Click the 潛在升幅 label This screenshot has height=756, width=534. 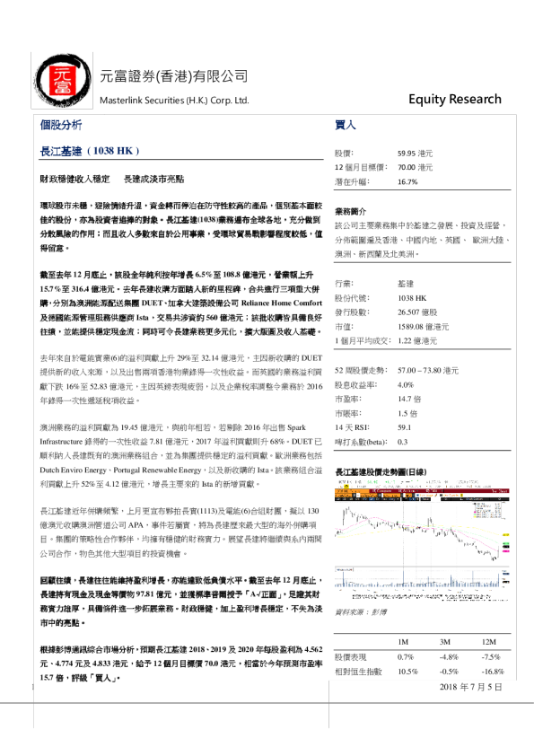point(353,181)
